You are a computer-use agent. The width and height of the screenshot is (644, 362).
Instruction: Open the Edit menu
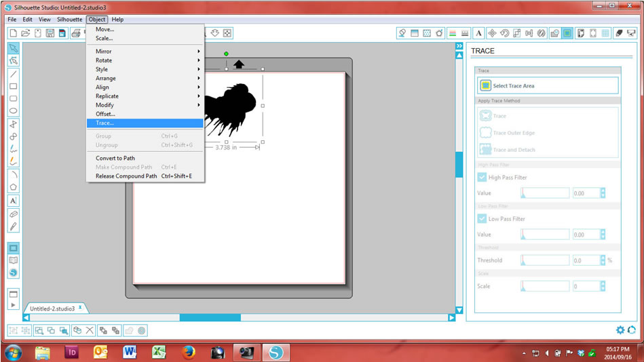pyautogui.click(x=28, y=19)
